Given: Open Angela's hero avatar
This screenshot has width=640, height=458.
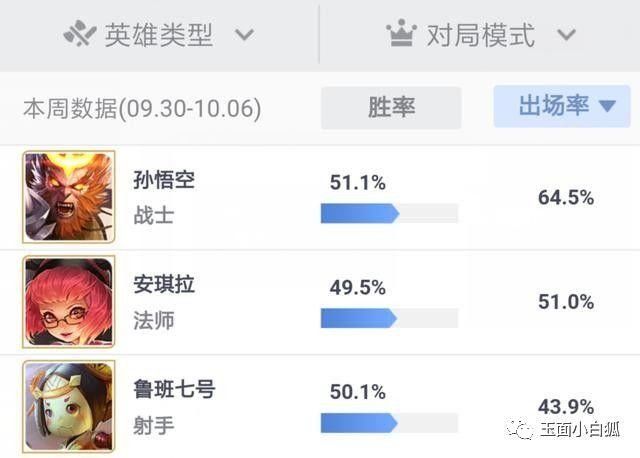Looking at the screenshot, I should coord(69,302).
